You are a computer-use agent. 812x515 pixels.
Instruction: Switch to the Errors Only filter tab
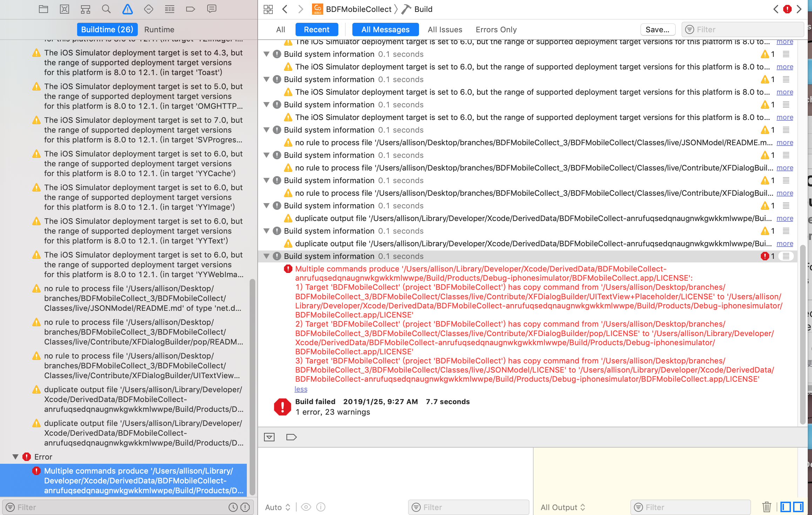point(496,29)
